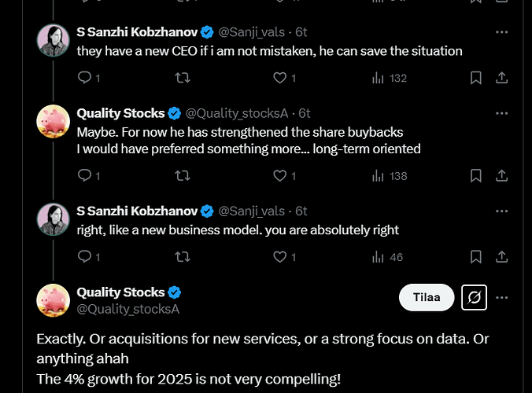
Task: Open the @Quality_stocksA handle on buybacks tweet
Action: tap(236, 113)
